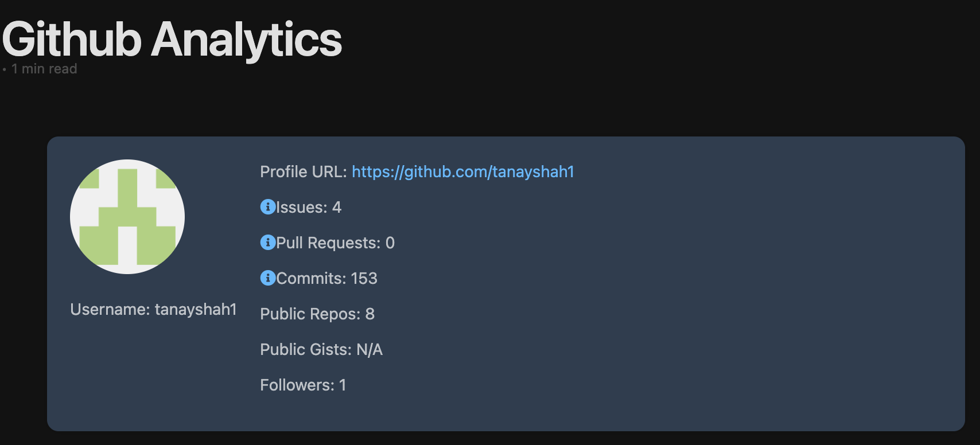Click the Github Analytics page heading
The image size is (980, 445).
coord(172,40)
